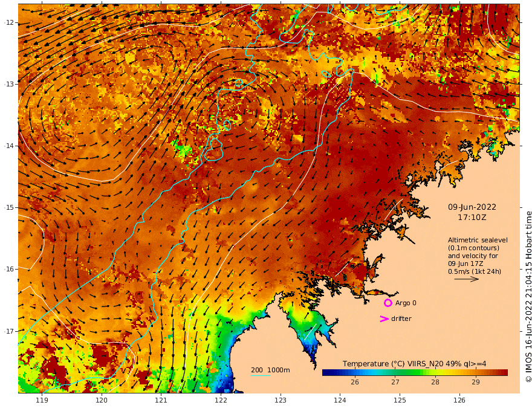Click colorbar tick label 29

point(476,382)
